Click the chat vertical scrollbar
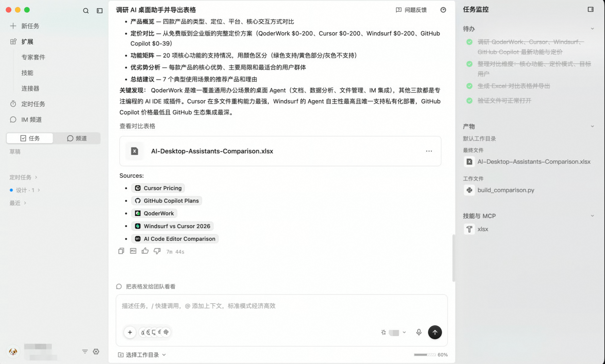605x364 pixels. click(x=453, y=258)
